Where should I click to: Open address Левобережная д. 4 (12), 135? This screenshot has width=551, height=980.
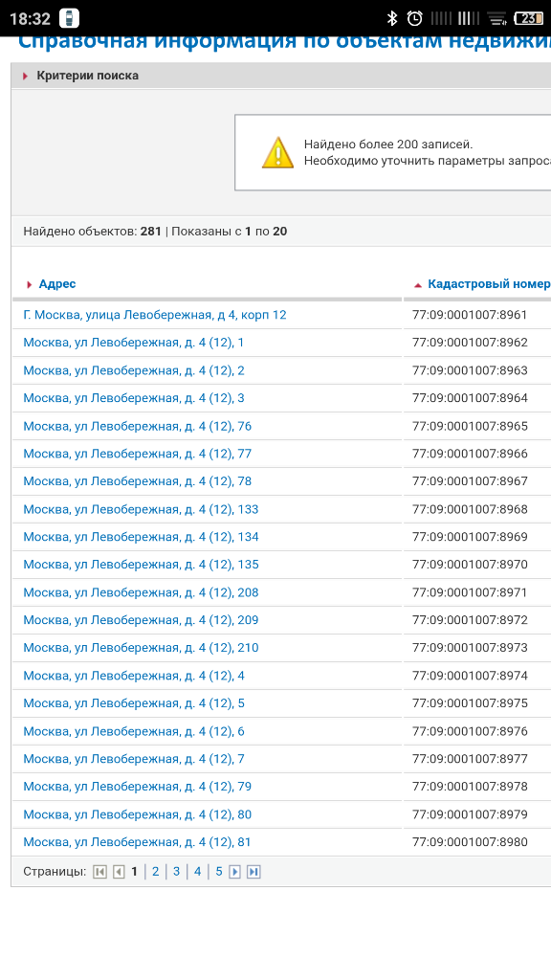coord(141,565)
